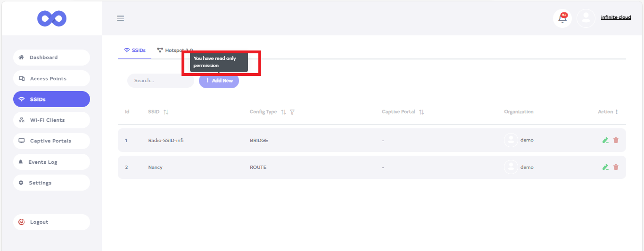Screen dimensions: 644x251
Task: Edit the Nancy SSID row
Action: tap(605, 167)
